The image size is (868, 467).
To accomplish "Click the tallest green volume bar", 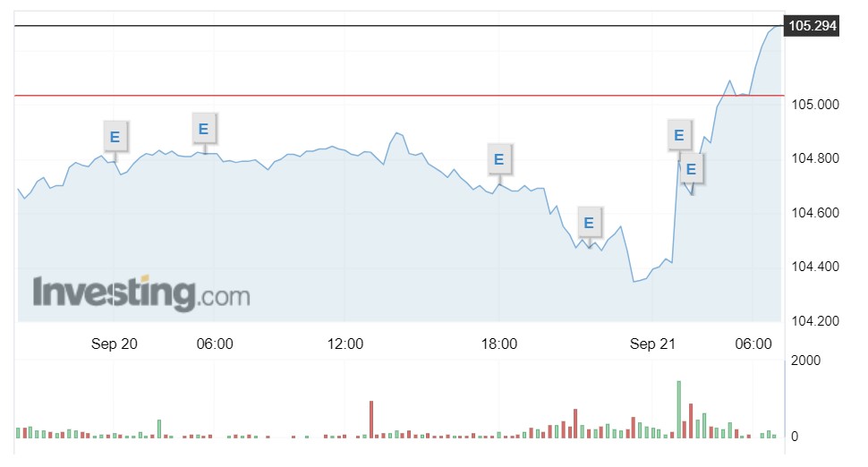I will [x=678, y=410].
